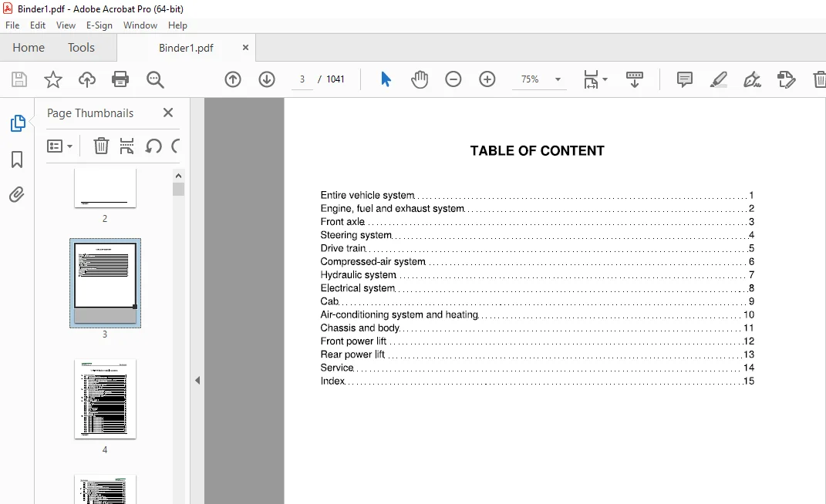826x504 pixels.
Task: Collapse the navigation pane arrow
Action: [x=197, y=380]
